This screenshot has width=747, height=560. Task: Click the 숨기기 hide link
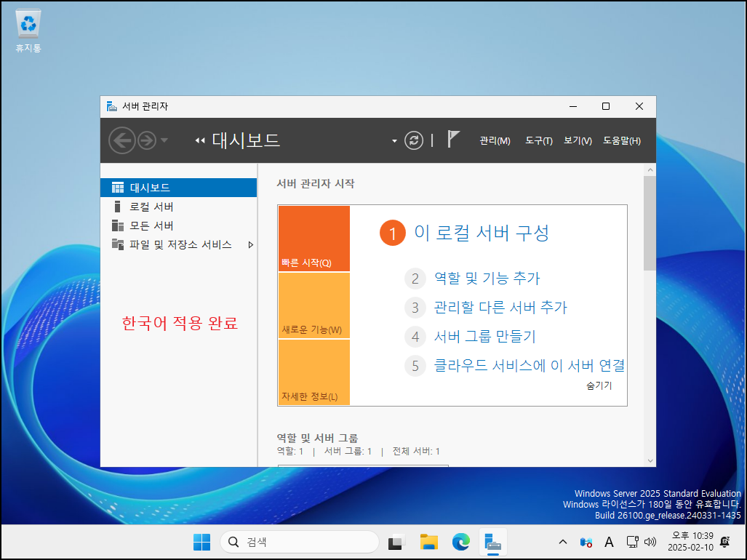tap(599, 385)
